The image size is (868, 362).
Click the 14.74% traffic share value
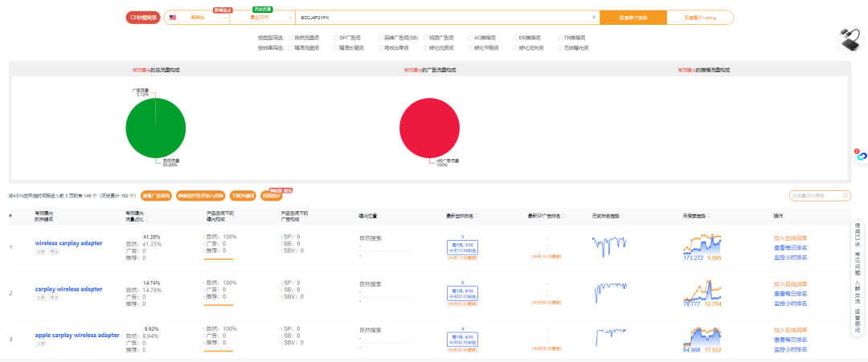151,283
